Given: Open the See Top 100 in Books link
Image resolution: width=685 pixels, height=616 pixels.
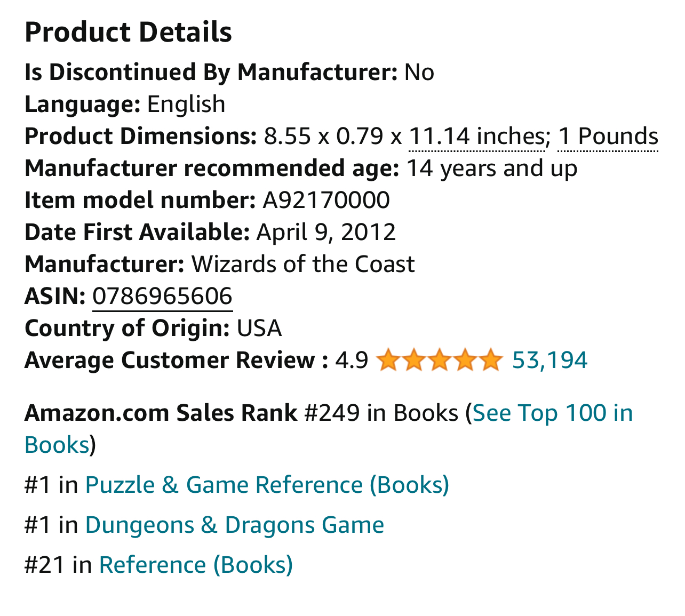Looking at the screenshot, I should pyautogui.click(x=552, y=413).
